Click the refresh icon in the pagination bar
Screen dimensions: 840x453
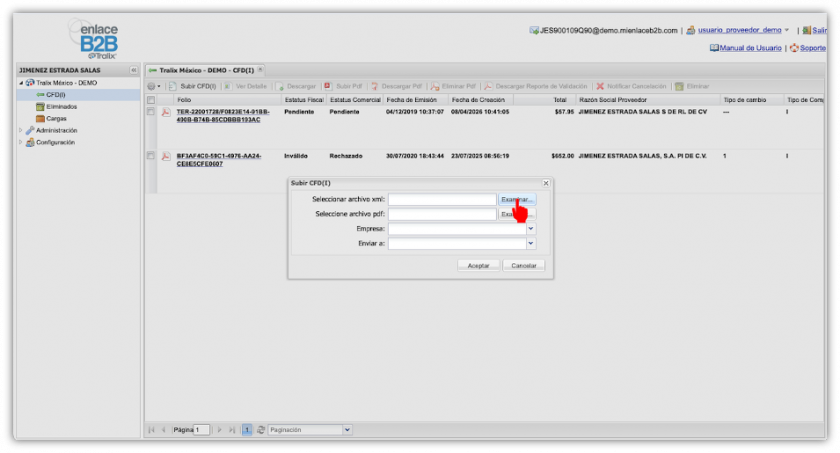click(x=261, y=429)
